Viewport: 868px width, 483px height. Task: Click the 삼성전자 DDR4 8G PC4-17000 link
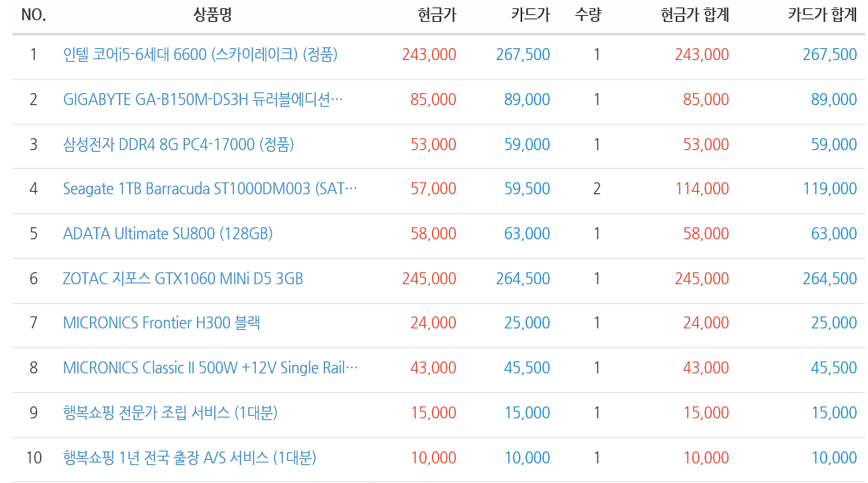(x=178, y=145)
